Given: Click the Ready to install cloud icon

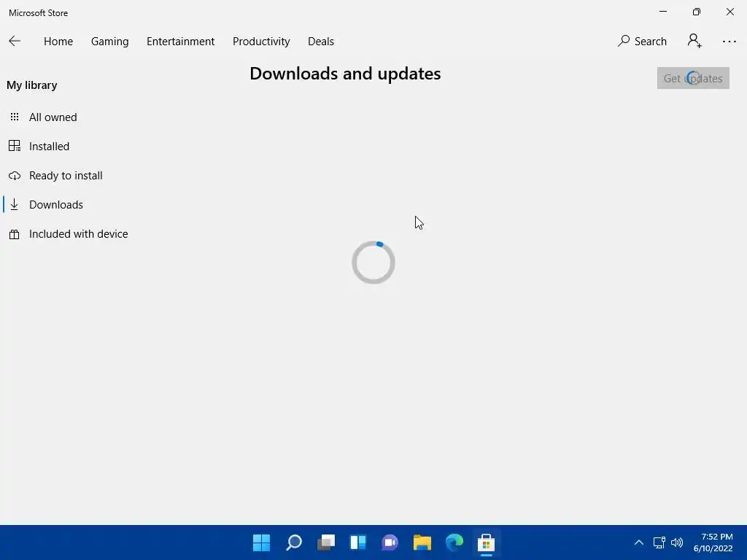Looking at the screenshot, I should pos(15,176).
